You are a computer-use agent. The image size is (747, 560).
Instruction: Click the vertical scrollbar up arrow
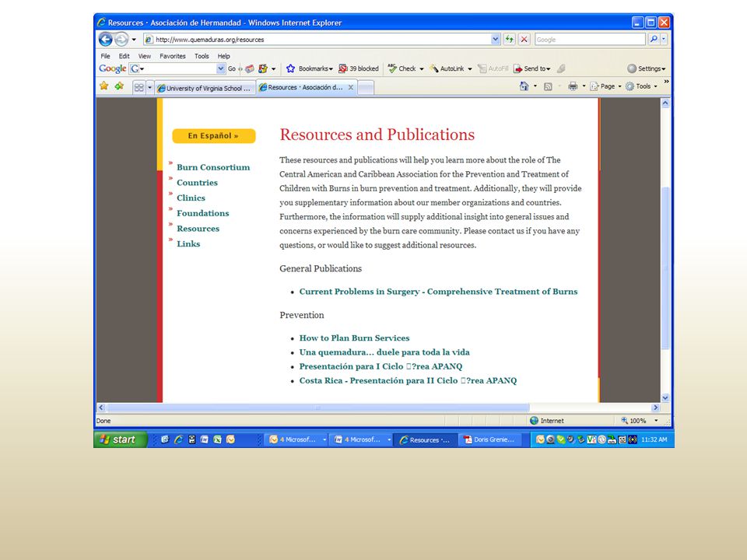[665, 103]
